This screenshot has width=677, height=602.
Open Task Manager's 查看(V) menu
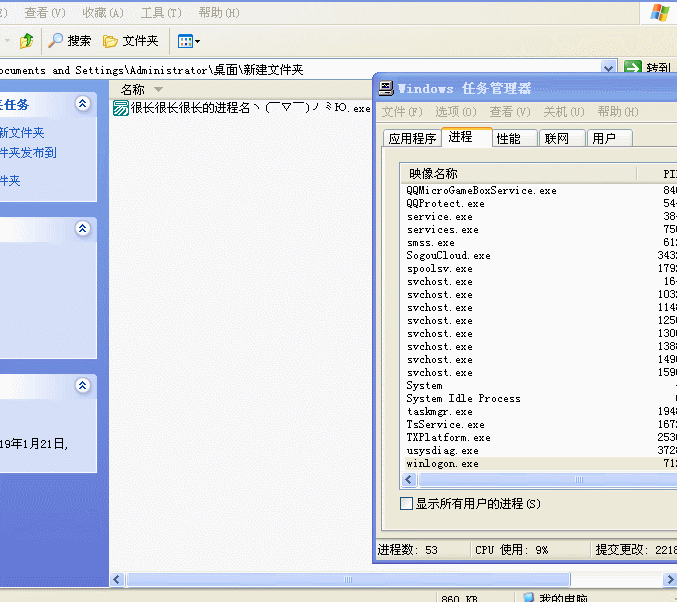click(510, 112)
